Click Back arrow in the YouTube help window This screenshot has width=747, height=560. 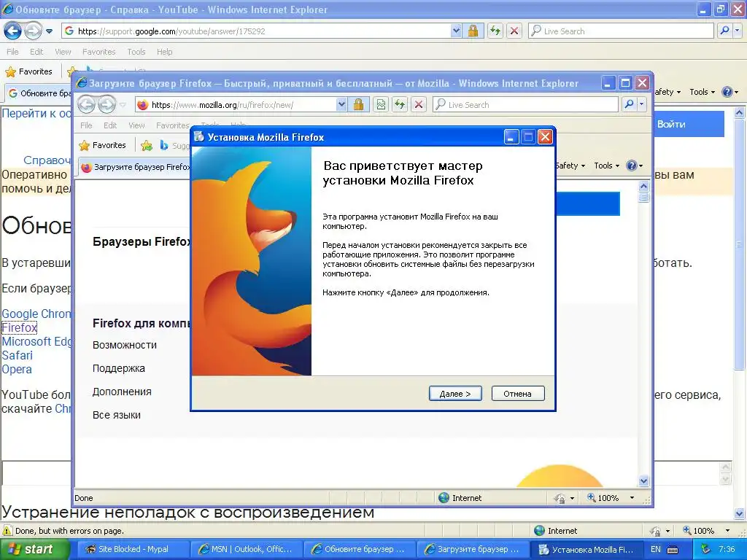[12, 31]
